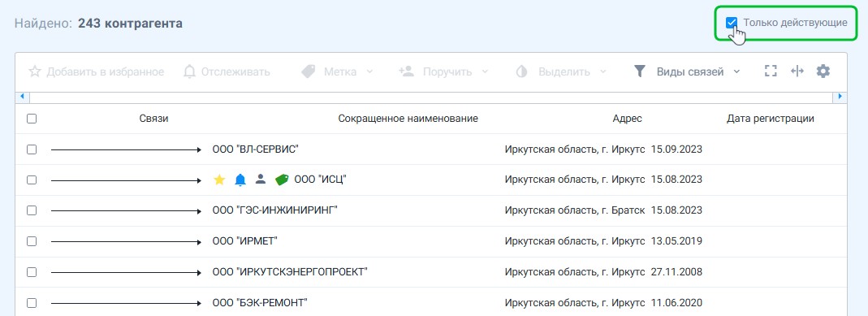The width and height of the screenshot is (868, 316).
Task: Click date 11.06.2020 cell
Action: (x=676, y=303)
